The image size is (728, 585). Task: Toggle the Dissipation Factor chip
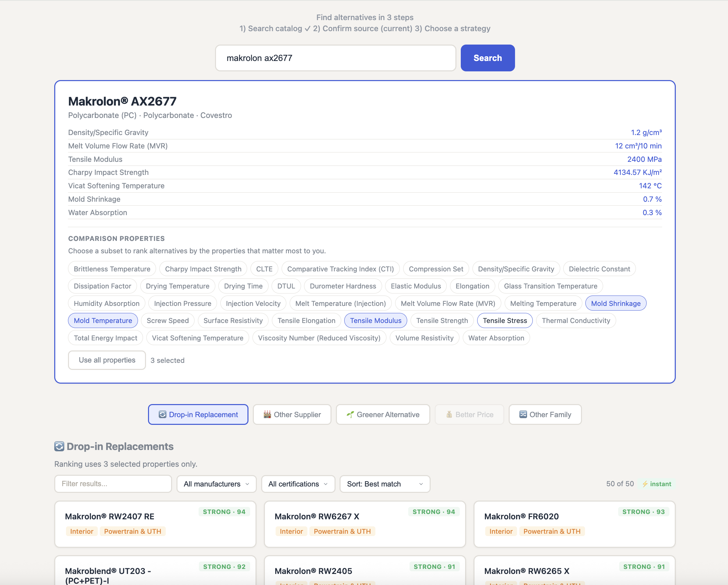pos(102,286)
